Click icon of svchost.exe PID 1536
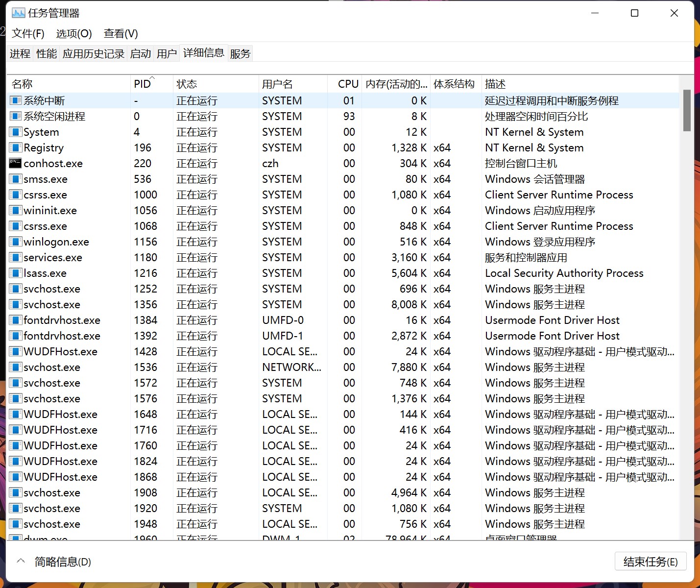The width and height of the screenshot is (700, 588). coord(16,367)
